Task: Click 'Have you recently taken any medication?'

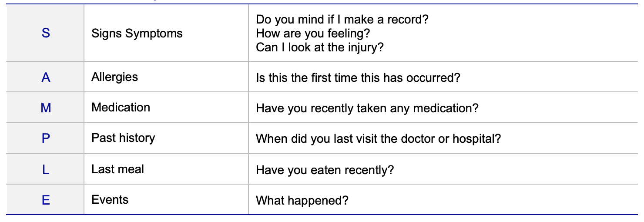Action: tap(367, 108)
